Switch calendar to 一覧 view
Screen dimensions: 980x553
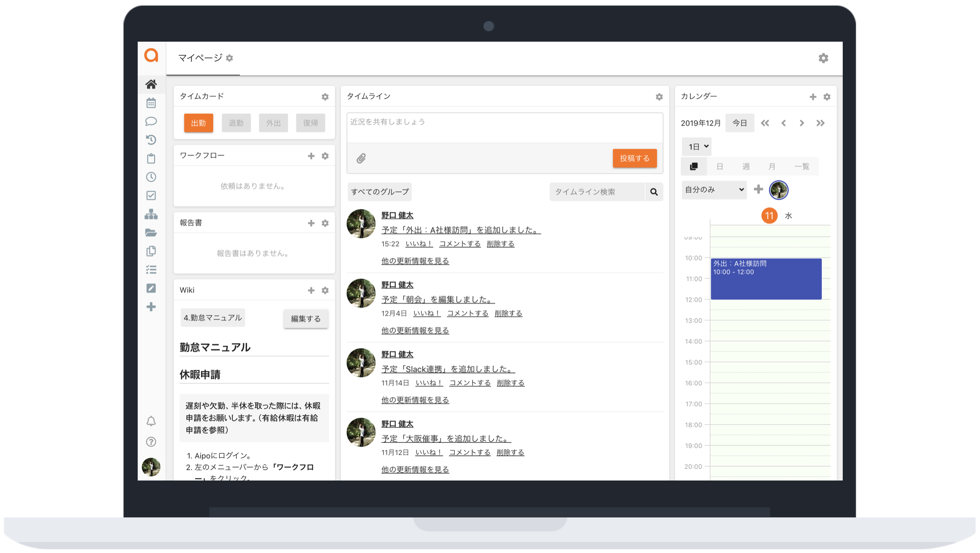click(802, 167)
